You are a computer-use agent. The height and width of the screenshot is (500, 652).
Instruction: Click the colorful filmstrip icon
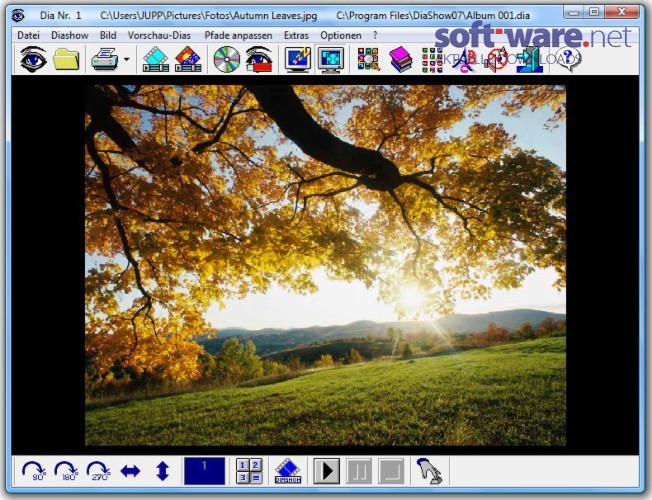click(x=188, y=59)
